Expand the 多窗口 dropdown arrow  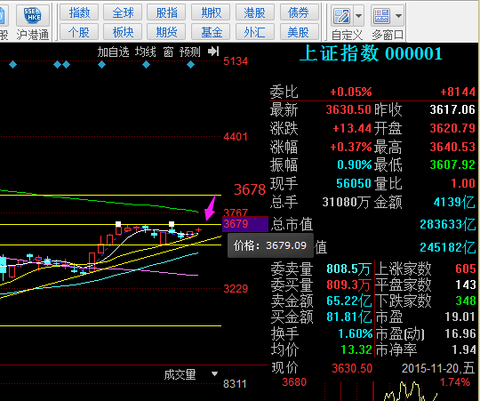tap(398, 16)
